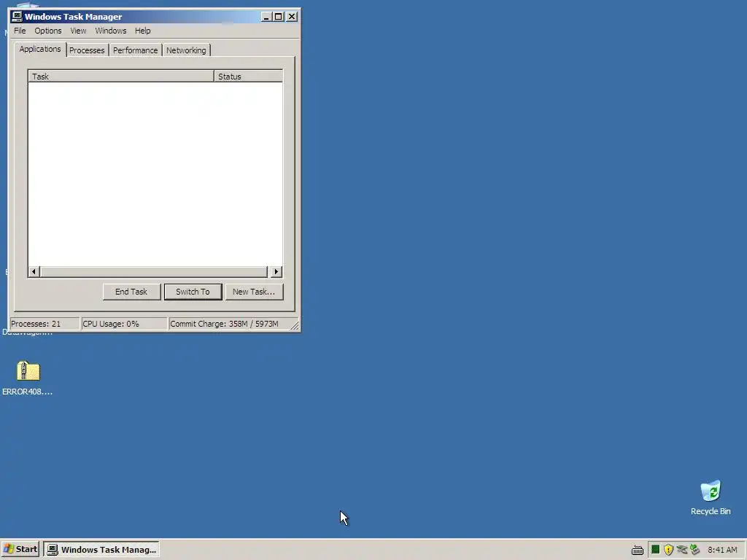The width and height of the screenshot is (747, 560).
Task: Click the Switch To button
Action: (x=193, y=292)
